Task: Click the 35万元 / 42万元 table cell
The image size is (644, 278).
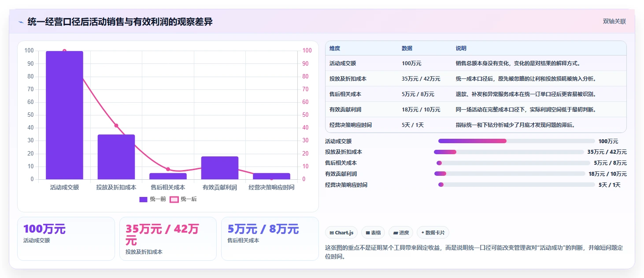Action: pos(421,79)
